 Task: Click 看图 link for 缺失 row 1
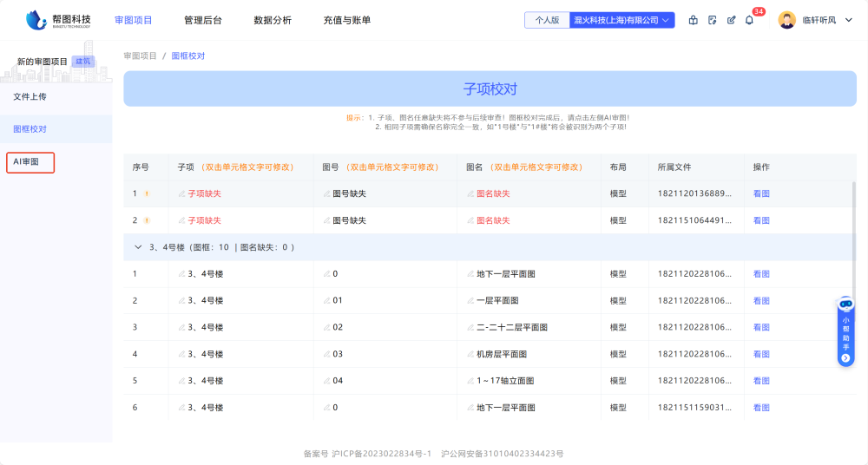click(761, 193)
